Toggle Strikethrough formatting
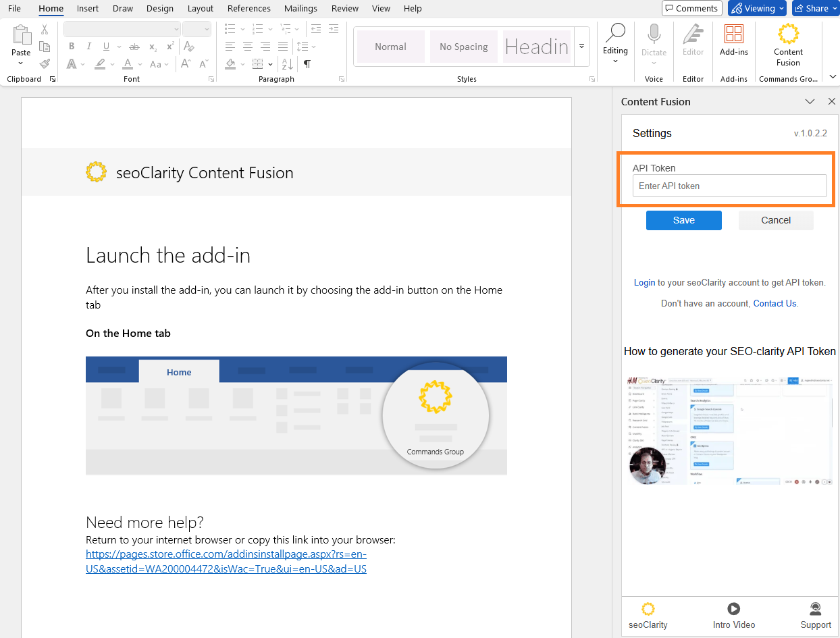The width and height of the screenshot is (840, 638). point(134,47)
